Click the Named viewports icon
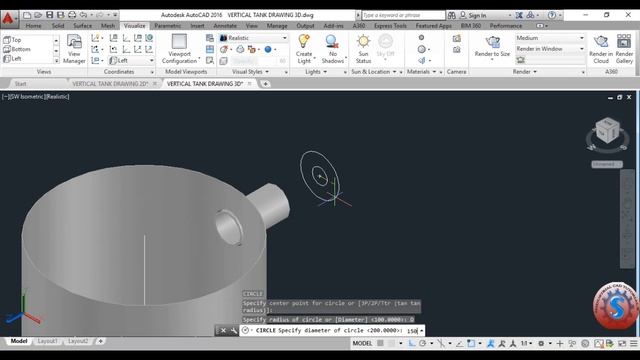640x360 pixels. [x=210, y=38]
